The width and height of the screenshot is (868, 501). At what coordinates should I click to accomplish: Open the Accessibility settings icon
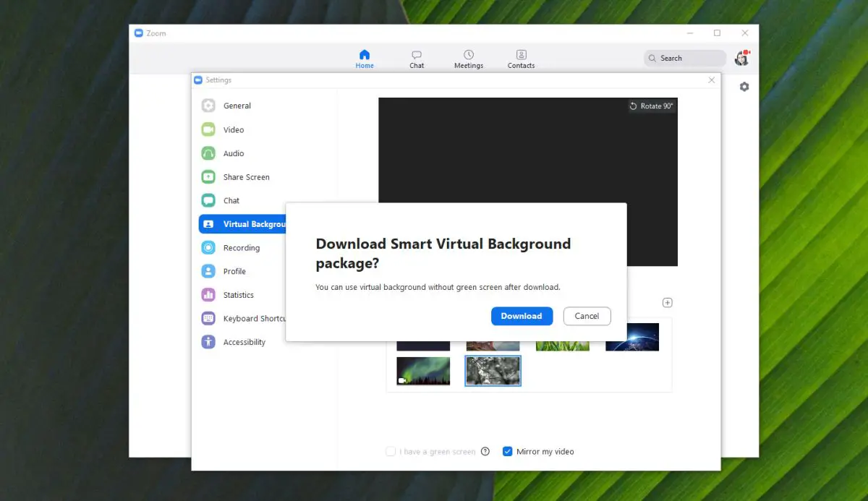pos(208,342)
